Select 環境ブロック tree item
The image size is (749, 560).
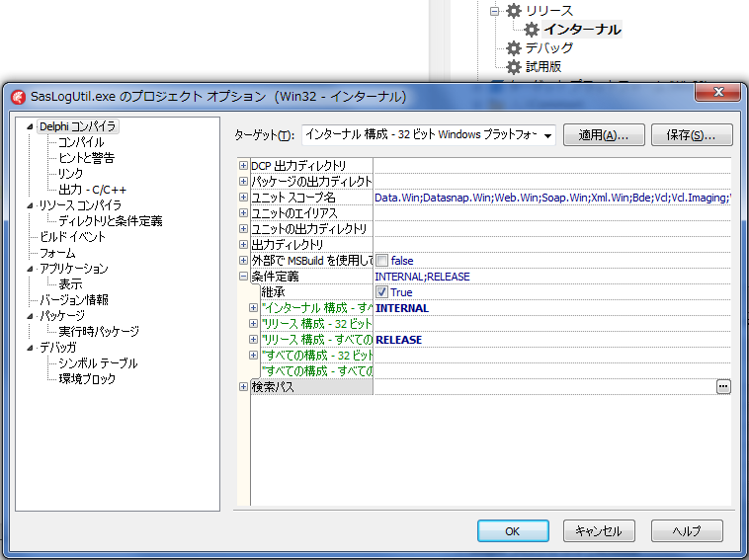coord(87,379)
